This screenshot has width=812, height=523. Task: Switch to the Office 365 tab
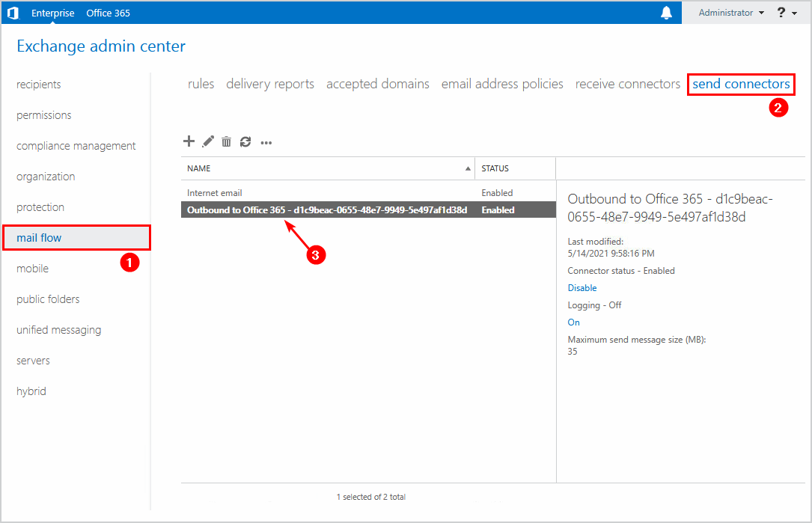(x=109, y=13)
